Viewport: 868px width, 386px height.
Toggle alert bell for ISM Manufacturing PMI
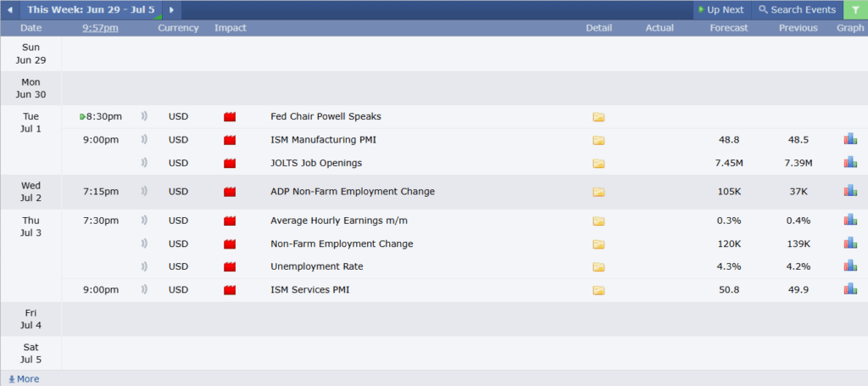(144, 140)
